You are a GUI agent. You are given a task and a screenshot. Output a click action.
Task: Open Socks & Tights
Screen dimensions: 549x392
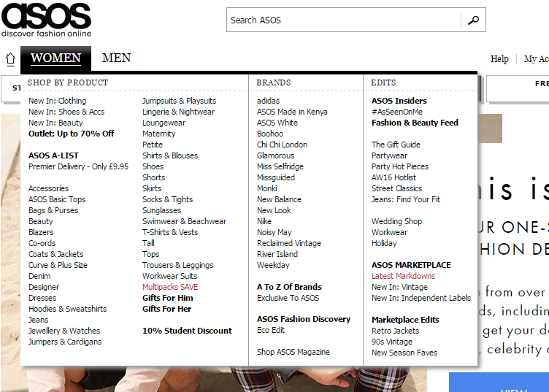point(168,199)
